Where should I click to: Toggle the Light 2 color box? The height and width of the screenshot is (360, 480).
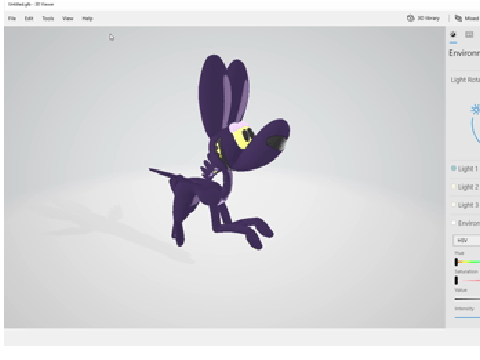[453, 187]
